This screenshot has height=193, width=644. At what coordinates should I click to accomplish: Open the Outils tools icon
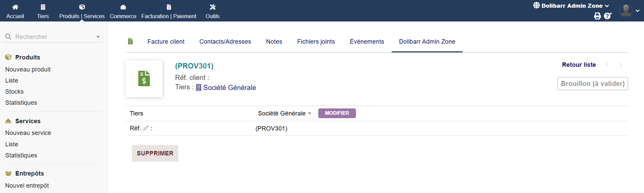(x=213, y=7)
